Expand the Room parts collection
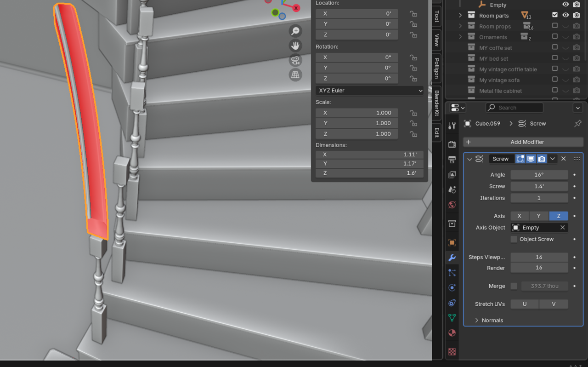 point(460,15)
